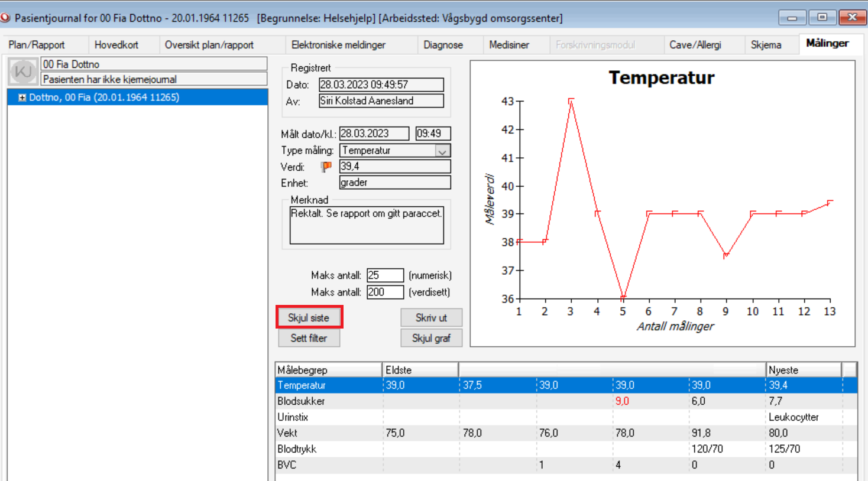The height and width of the screenshot is (481, 868).
Task: Click the chart peak point at measurement 3
Action: pyautogui.click(x=571, y=100)
